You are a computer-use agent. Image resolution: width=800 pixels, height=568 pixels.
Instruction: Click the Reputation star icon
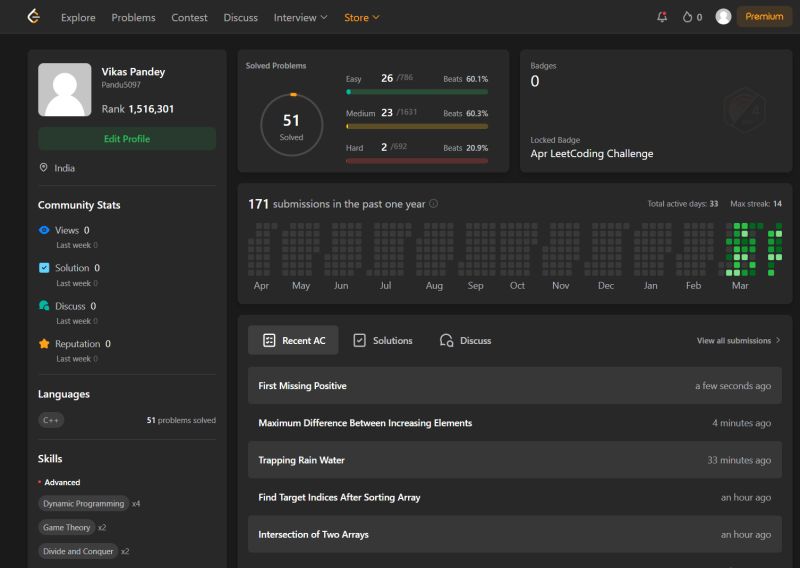click(44, 343)
